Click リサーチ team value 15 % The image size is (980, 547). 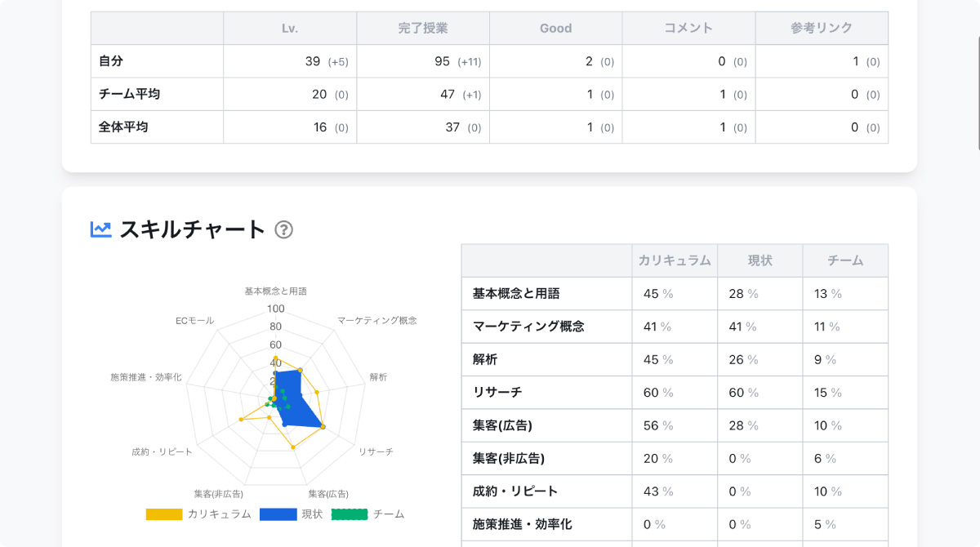coord(828,393)
